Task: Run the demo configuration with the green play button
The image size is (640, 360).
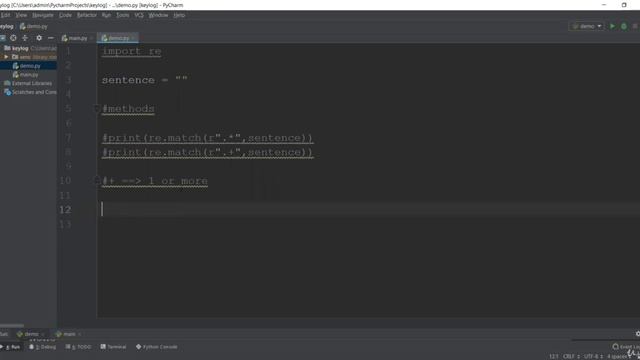Action: click(x=612, y=26)
